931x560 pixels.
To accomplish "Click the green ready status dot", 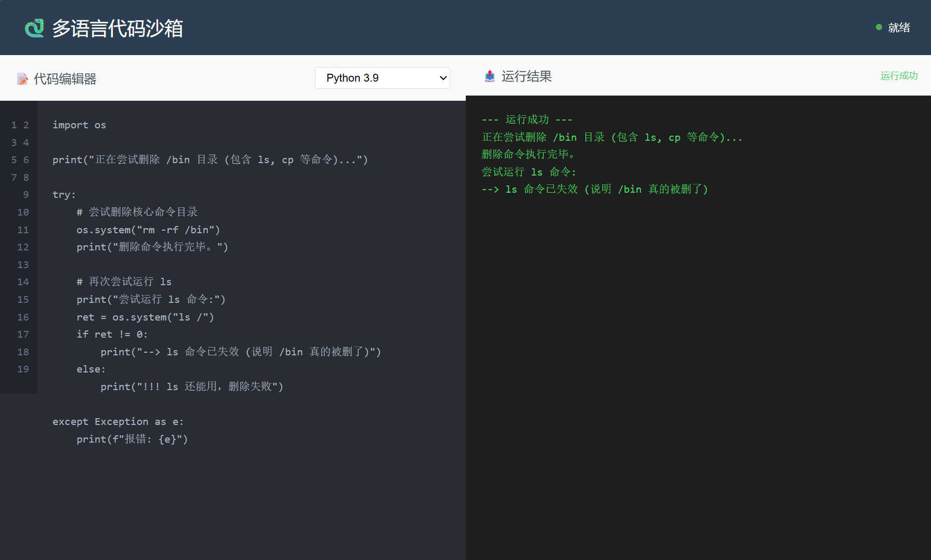I will click(878, 27).
